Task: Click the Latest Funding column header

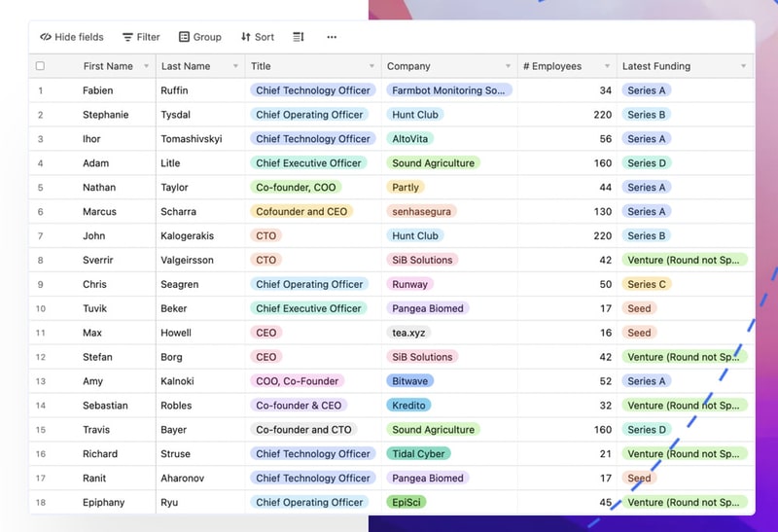Action: pos(655,66)
